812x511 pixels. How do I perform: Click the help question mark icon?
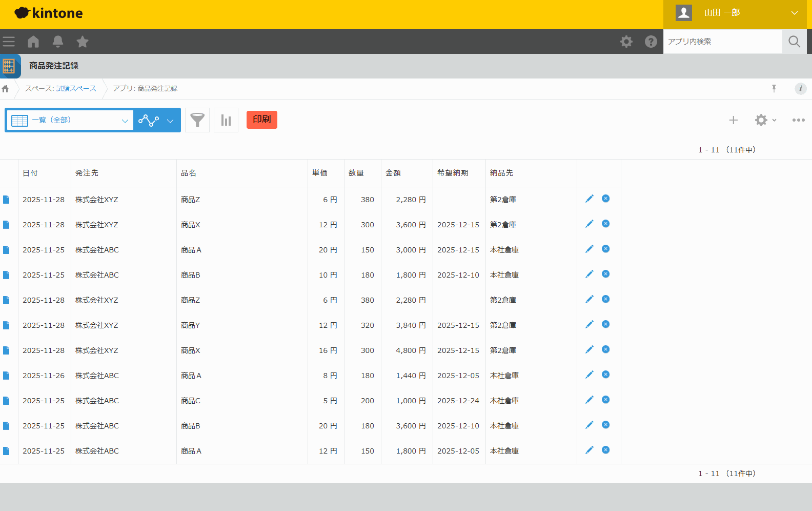pyautogui.click(x=651, y=42)
